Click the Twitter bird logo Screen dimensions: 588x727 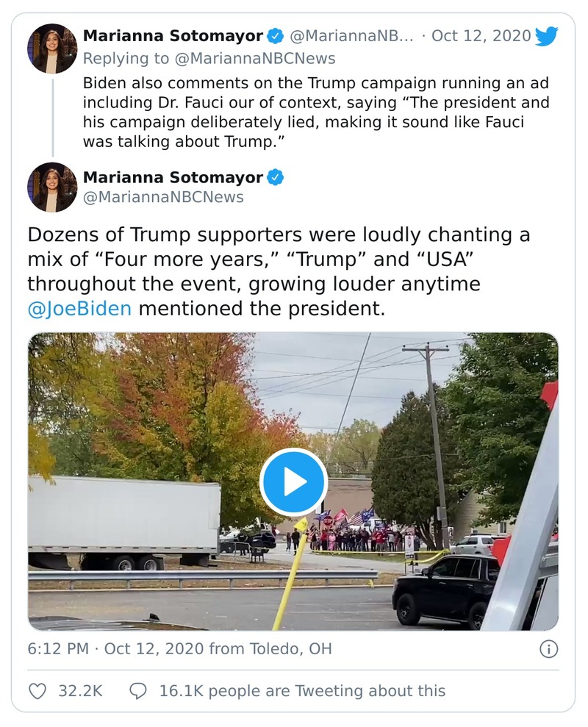[x=546, y=36]
